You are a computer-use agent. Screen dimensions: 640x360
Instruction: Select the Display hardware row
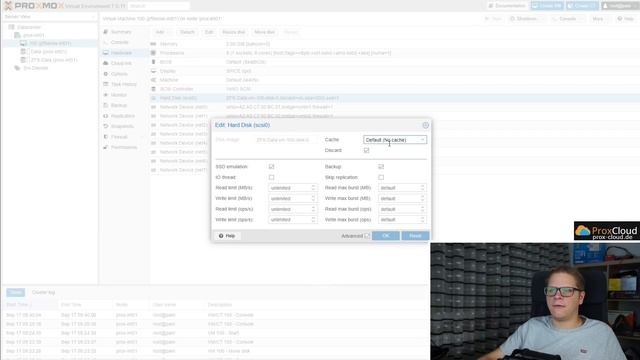pos(394,71)
